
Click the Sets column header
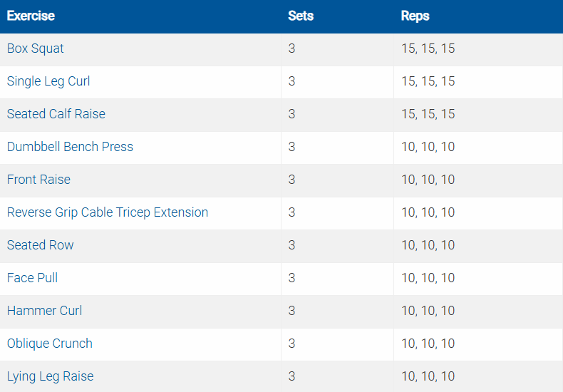tap(301, 16)
